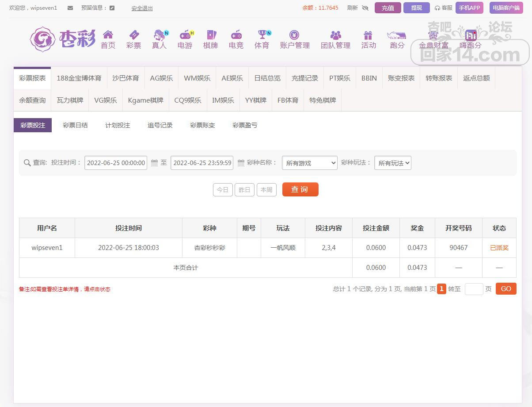Viewport: 532px width, 407px height.
Task: Switch to the 彩票日结 sub-tab
Action: [75, 125]
